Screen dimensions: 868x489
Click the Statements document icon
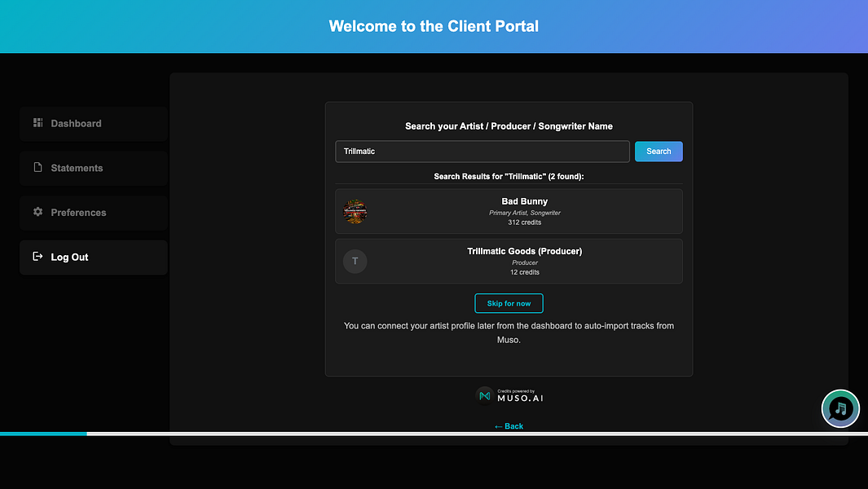37,167
